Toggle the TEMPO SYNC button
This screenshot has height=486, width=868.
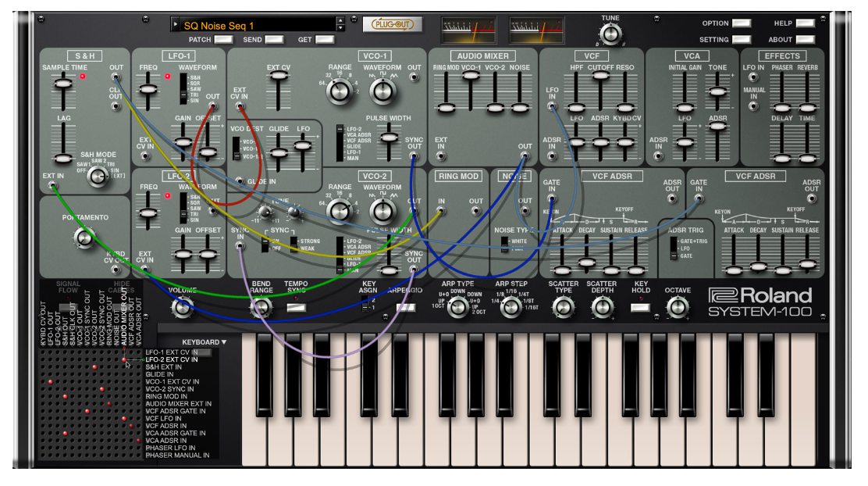(296, 308)
